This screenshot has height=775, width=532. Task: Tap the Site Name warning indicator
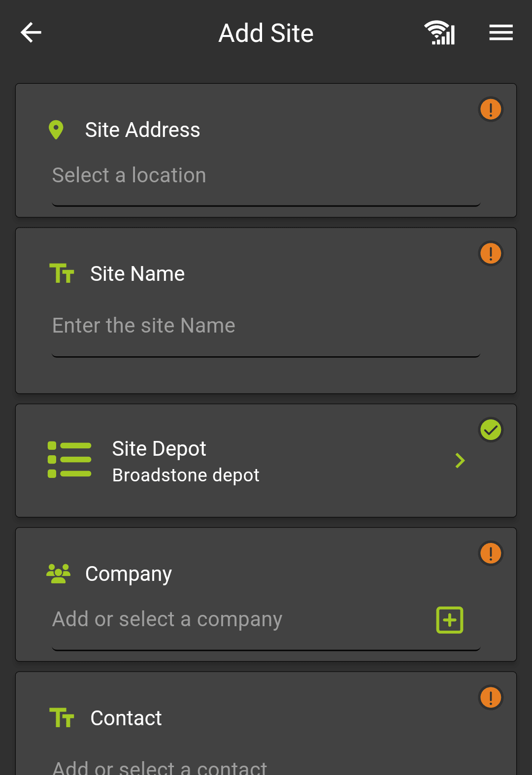click(491, 254)
